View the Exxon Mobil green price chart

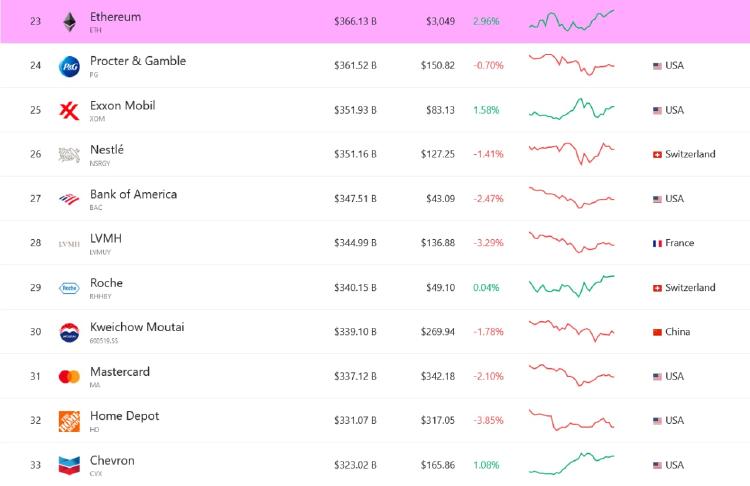[x=572, y=109]
